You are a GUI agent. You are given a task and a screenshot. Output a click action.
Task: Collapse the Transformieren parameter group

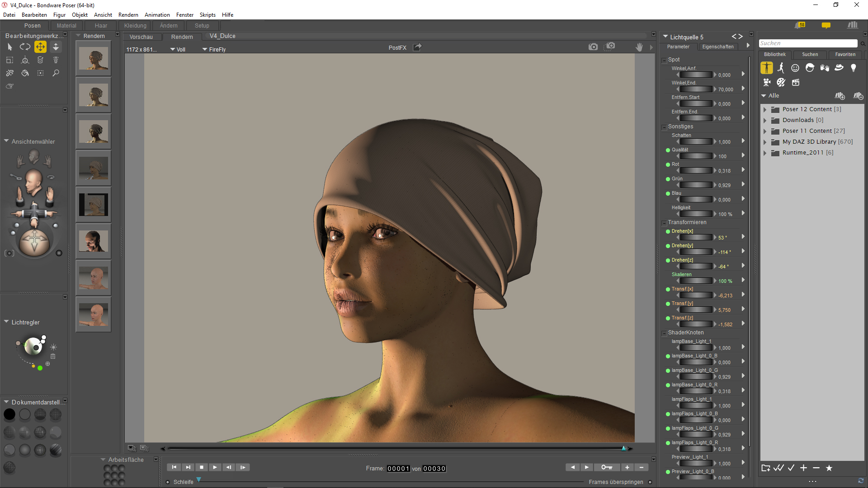click(664, 223)
